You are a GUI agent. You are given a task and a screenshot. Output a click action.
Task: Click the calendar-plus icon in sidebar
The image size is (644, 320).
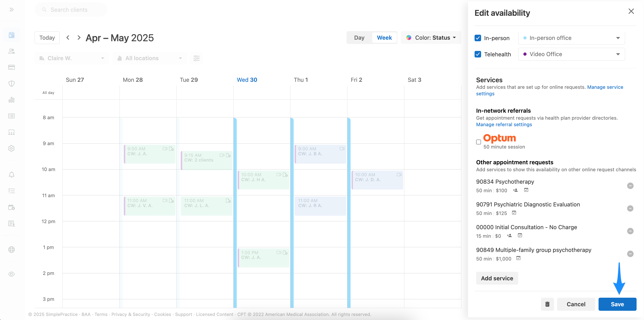click(x=11, y=207)
